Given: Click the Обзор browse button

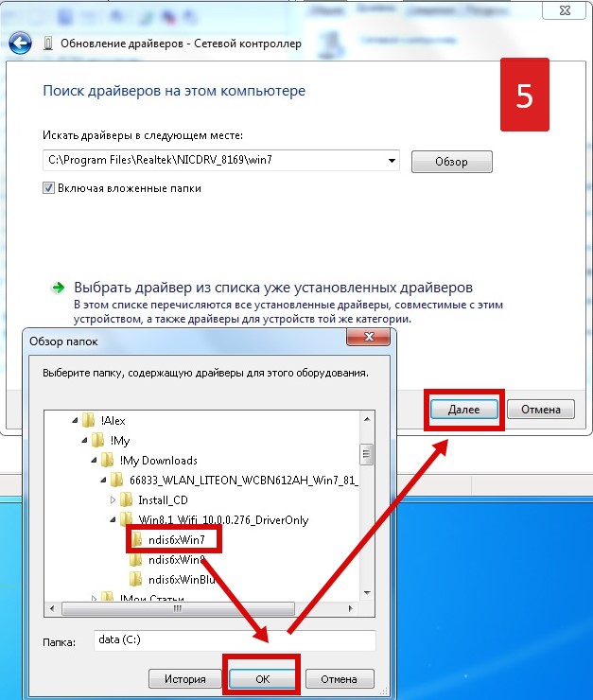Looking at the screenshot, I should coord(451,162).
